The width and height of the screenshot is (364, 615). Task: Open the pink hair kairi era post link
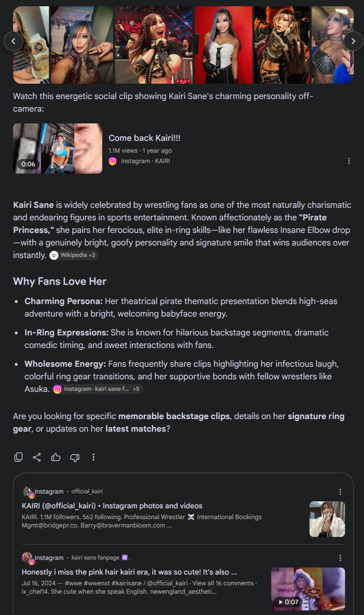129,572
